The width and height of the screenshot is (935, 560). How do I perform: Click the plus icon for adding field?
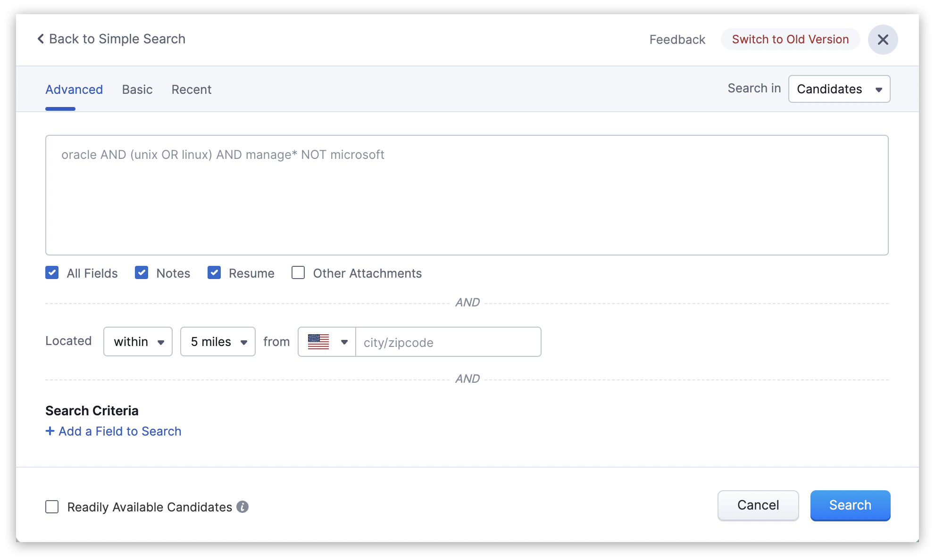pyautogui.click(x=50, y=431)
